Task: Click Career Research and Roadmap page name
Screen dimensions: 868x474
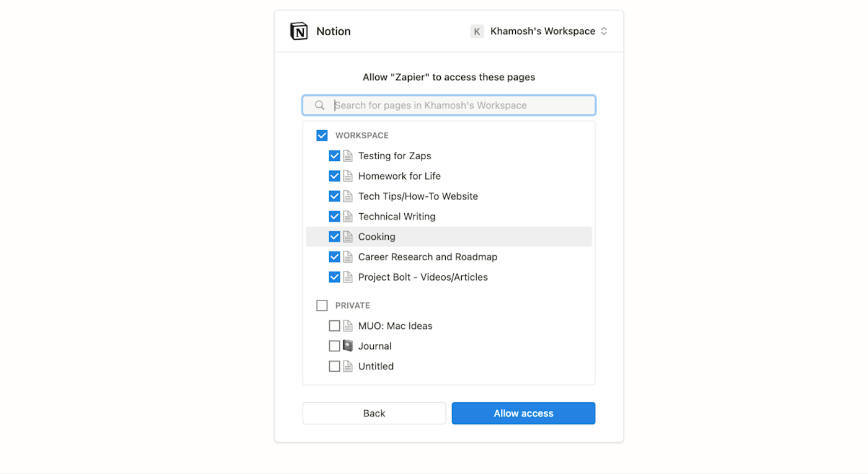Action: point(428,257)
